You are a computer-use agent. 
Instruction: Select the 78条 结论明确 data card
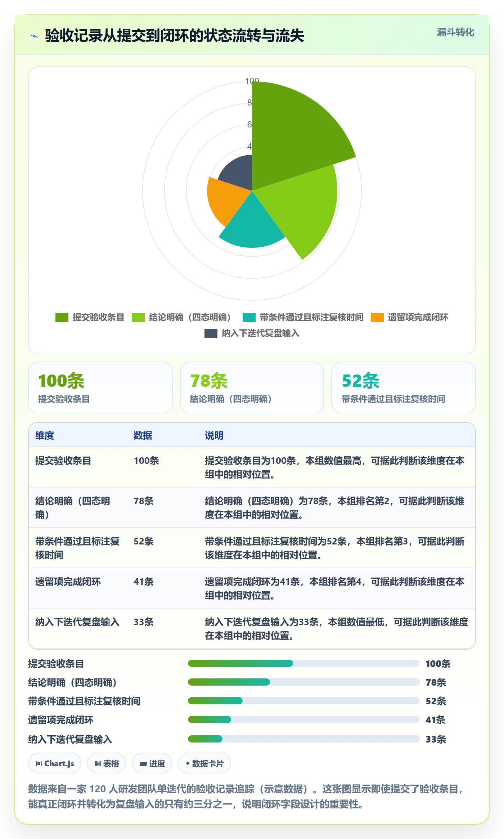[x=252, y=387]
